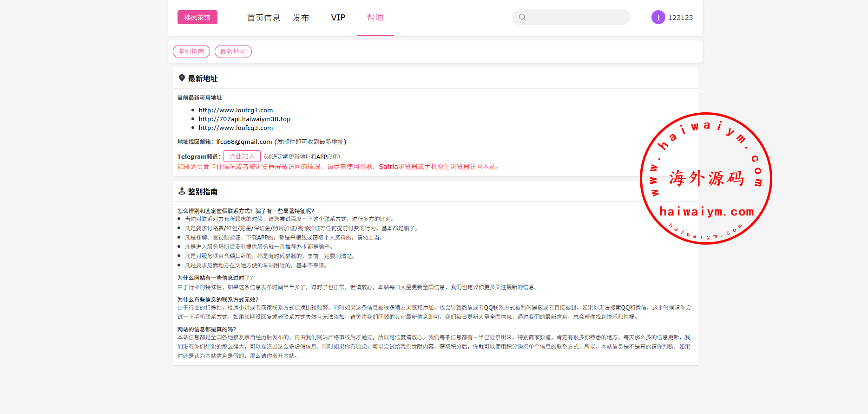The image size is (868, 414).
Task: Go to the VIP page
Action: point(338,18)
